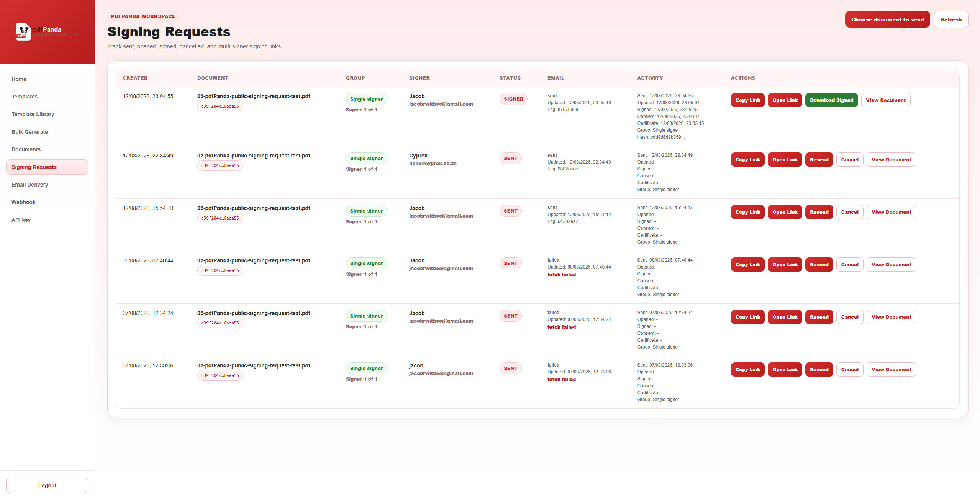
Task: Open Link for the 23:04:55 signed request
Action: (x=785, y=100)
